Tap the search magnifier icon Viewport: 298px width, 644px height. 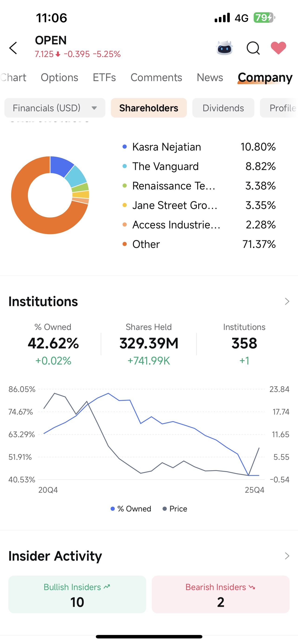pyautogui.click(x=253, y=48)
